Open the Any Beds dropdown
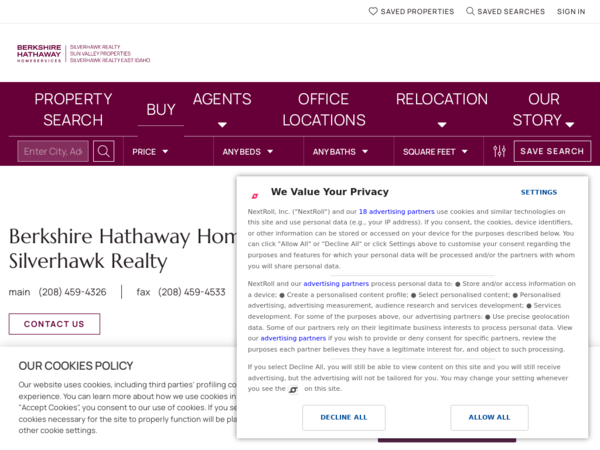The height and width of the screenshot is (450, 600). (248, 152)
